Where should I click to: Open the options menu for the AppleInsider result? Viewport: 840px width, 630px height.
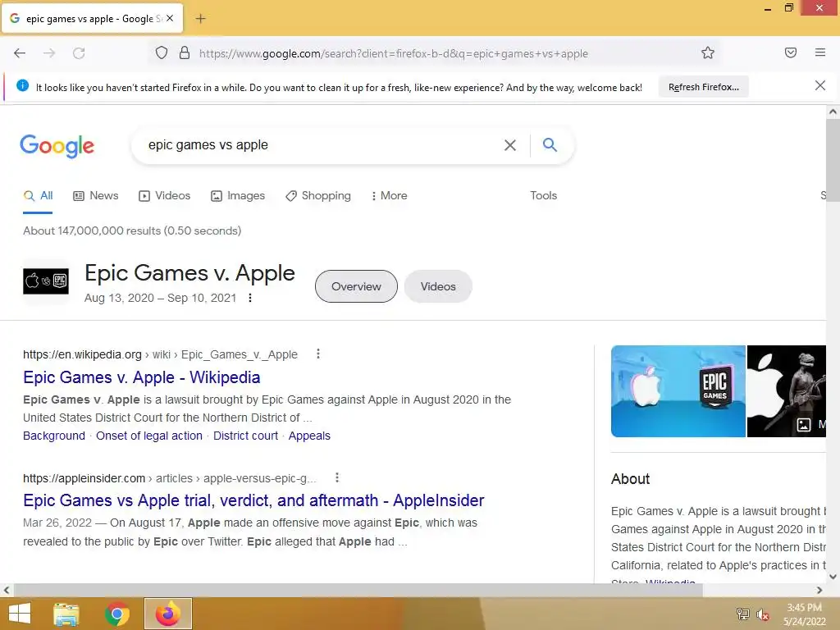(337, 477)
